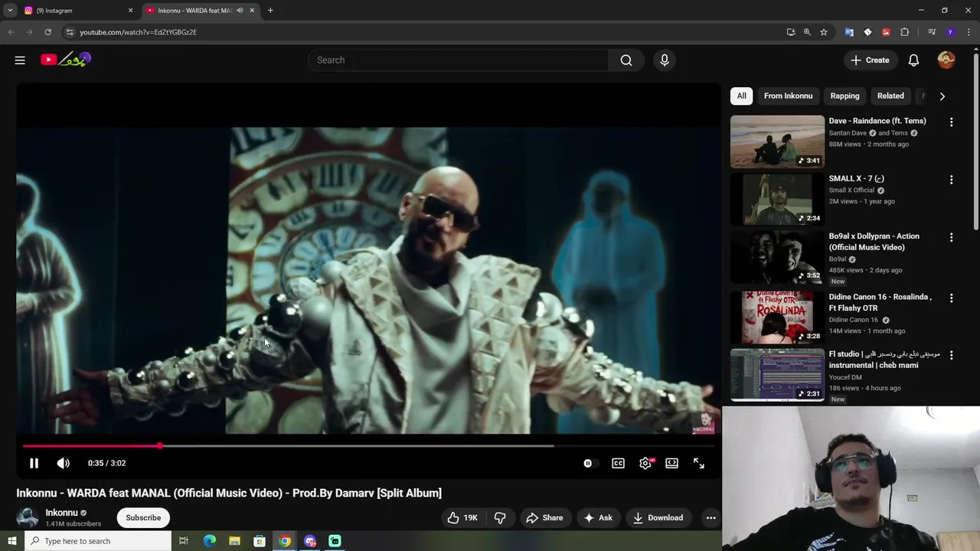980x551 pixels.
Task: Open the Chrome three-dot menu
Action: point(969,32)
